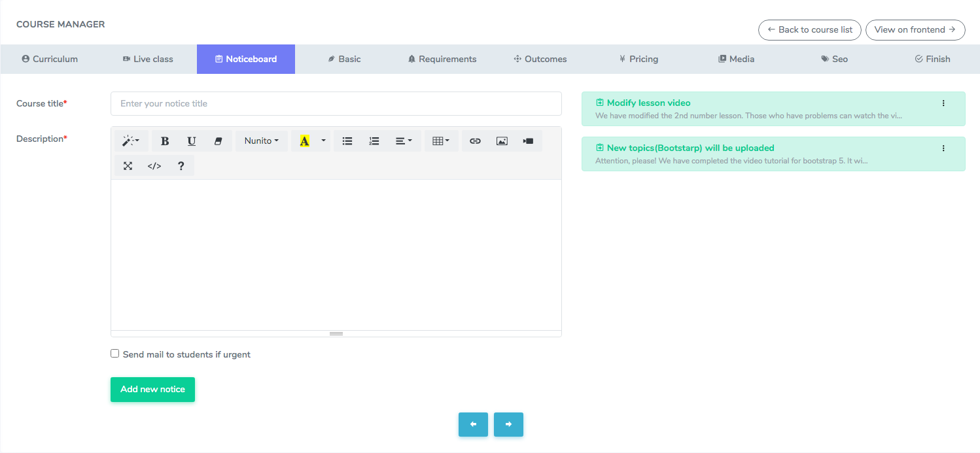Expand the paragraph alignment dropdown
This screenshot has height=453, width=980.
click(404, 141)
